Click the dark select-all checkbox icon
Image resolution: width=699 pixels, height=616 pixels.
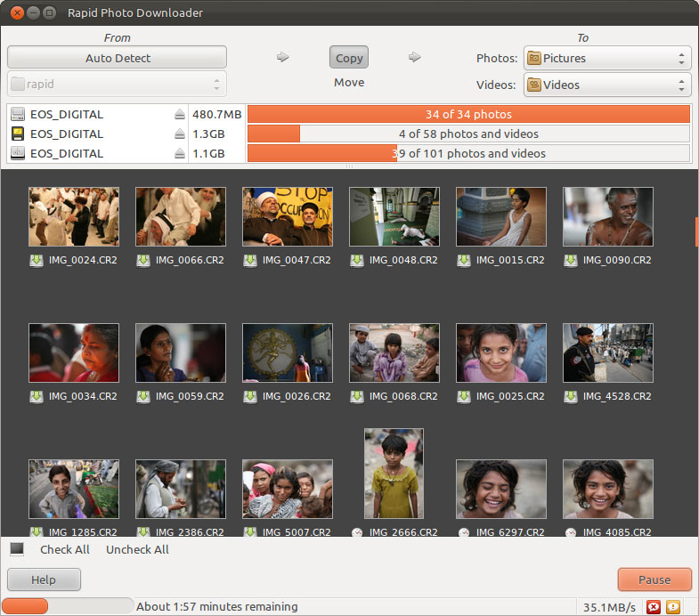(17, 549)
